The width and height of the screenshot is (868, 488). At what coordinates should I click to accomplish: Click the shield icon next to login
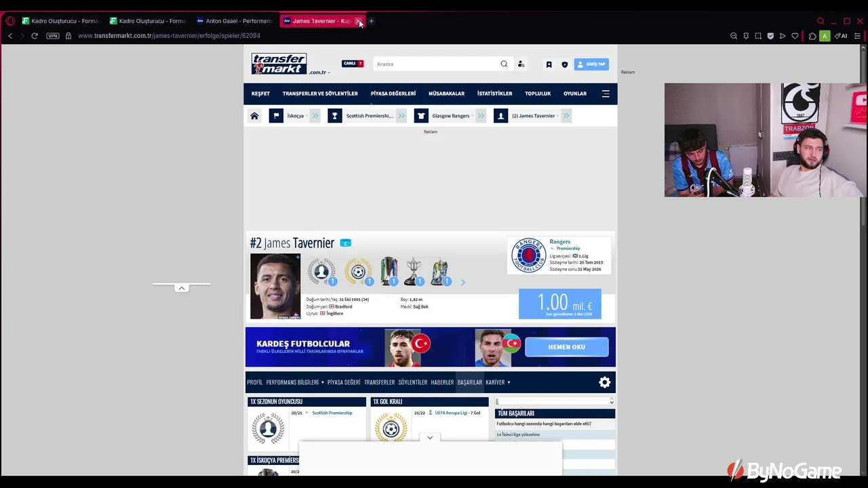click(x=564, y=64)
